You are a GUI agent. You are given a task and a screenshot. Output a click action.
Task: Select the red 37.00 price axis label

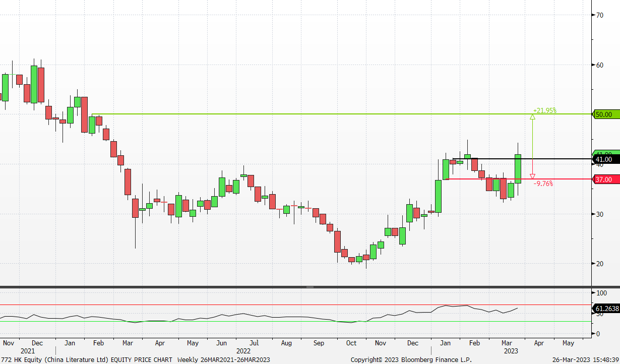point(604,179)
